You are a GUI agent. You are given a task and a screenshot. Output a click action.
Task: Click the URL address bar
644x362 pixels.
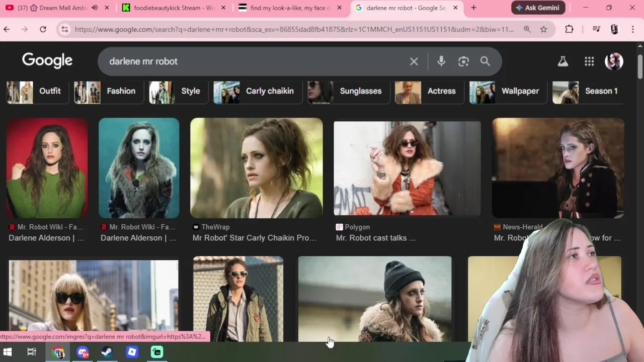click(x=294, y=29)
